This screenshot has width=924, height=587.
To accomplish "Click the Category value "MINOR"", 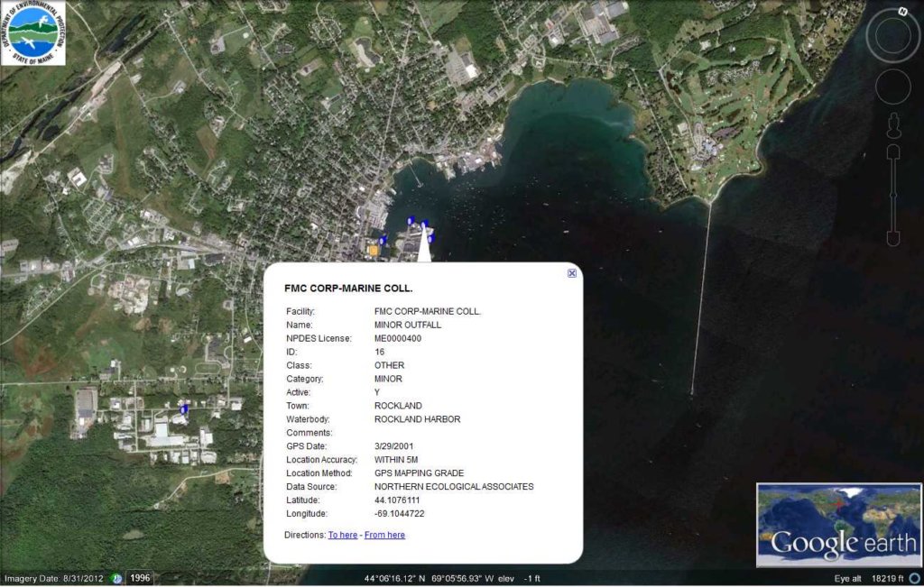I will pos(388,380).
